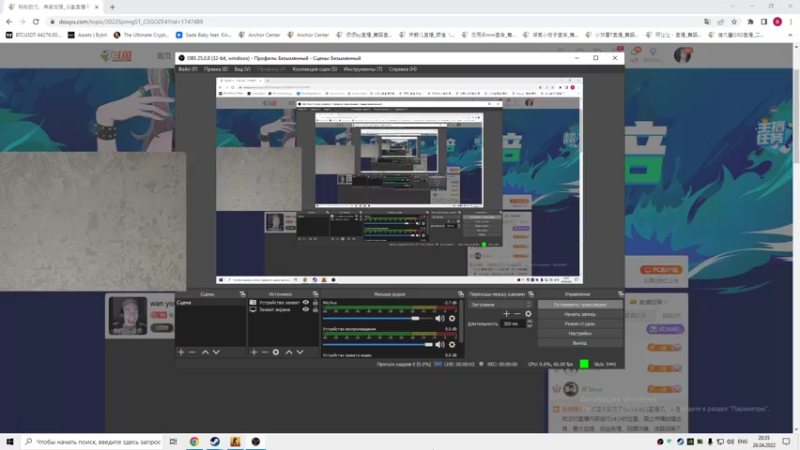
Task: Mute the Mic/Aux channel
Action: [x=440, y=318]
